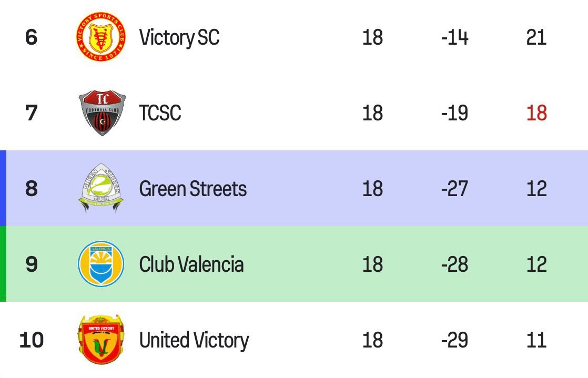The height and width of the screenshot is (378, 588).
Task: Select the Green Streets team name
Action: 192,189
